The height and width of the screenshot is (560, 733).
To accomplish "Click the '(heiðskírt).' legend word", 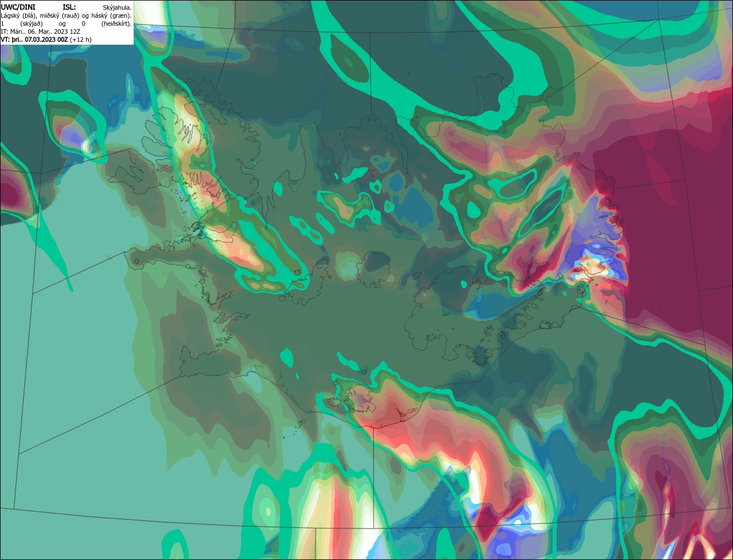I will tap(116, 24).
